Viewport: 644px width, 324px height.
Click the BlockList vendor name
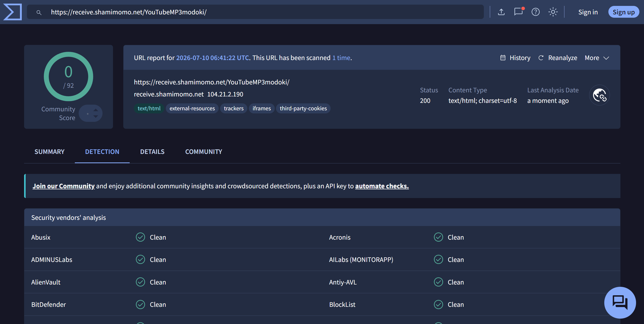click(342, 305)
